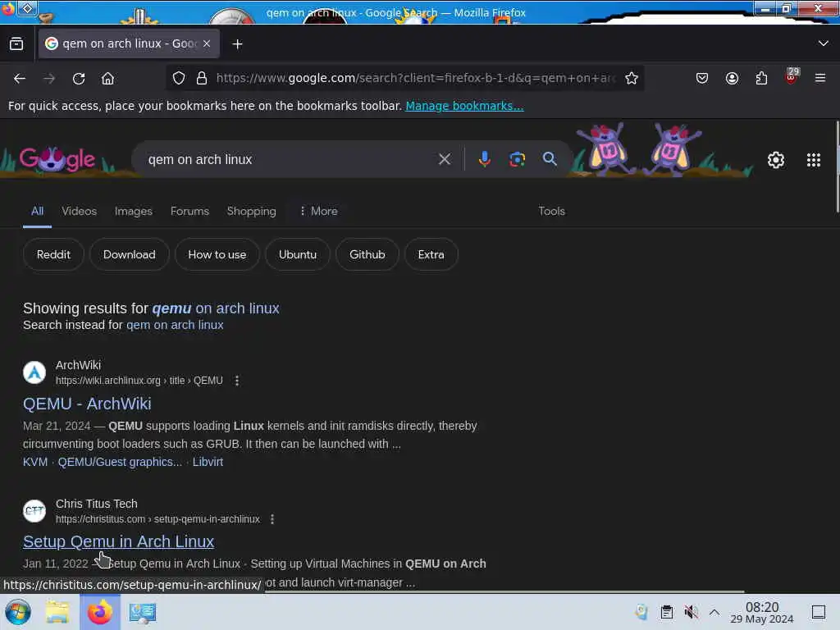Open 'QEMU/Guest graphics...' sitelink
The height and width of the screenshot is (630, 840).
pyautogui.click(x=120, y=462)
